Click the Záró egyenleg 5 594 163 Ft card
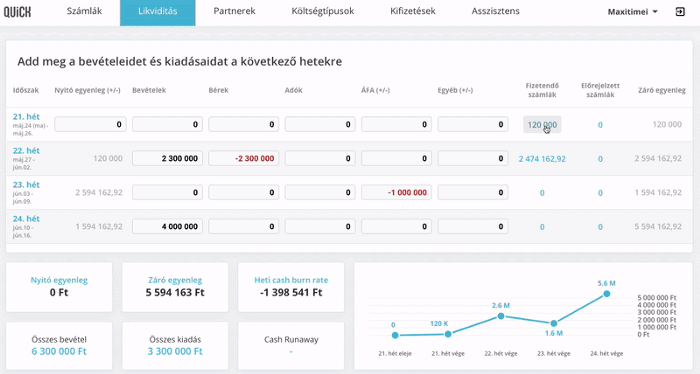The image size is (700, 374). point(175,287)
